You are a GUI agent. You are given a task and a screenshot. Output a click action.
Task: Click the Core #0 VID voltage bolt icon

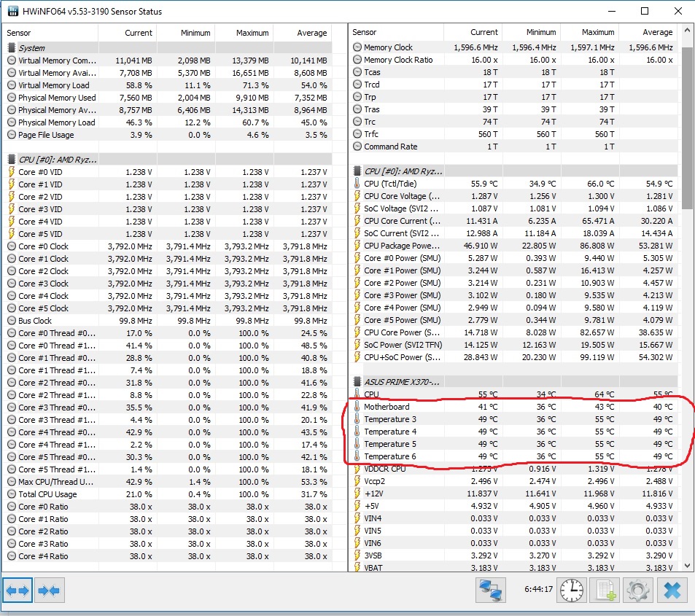point(12,172)
